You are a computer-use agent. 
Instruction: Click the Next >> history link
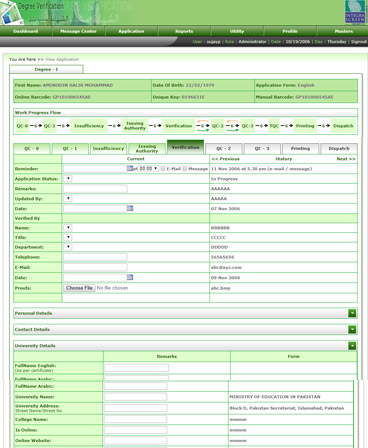pos(346,159)
